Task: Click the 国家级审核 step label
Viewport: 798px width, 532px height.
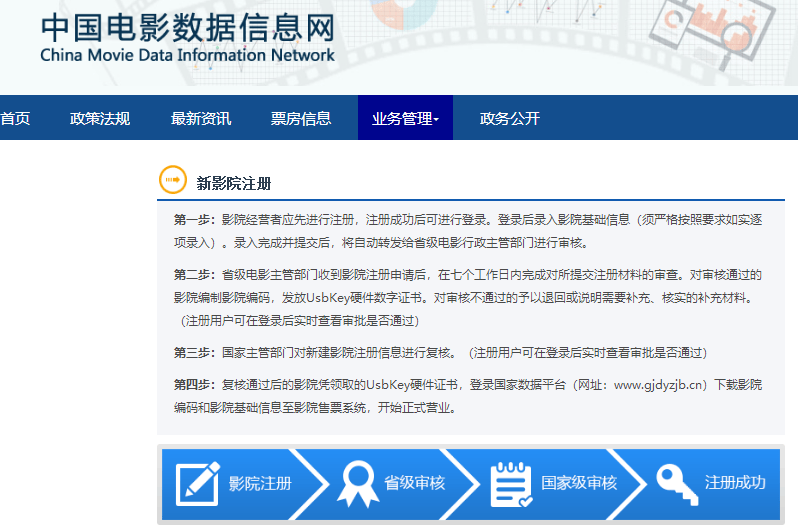Action: 579,483
